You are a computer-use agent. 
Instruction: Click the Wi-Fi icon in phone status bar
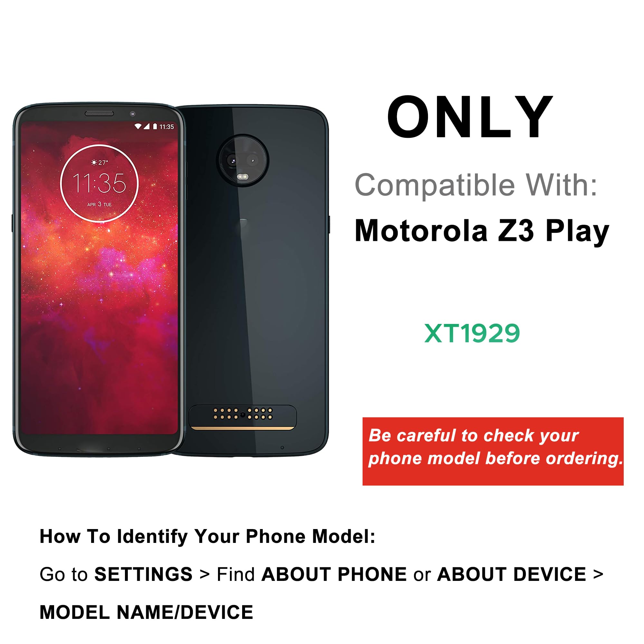tap(138, 126)
